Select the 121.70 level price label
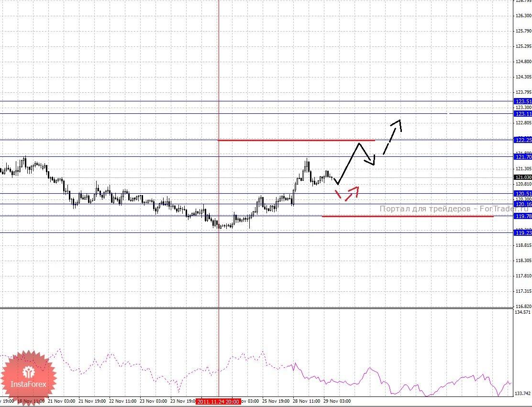532x407 pixels. (x=523, y=157)
